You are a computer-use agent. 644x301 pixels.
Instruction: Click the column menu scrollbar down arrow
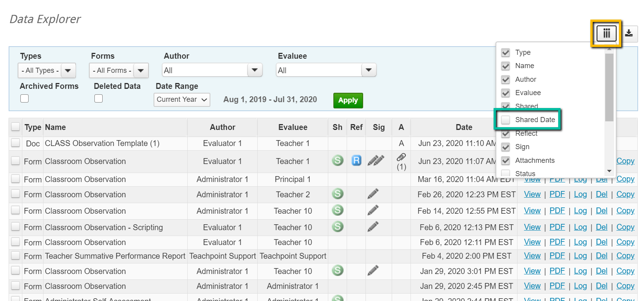[609, 171]
